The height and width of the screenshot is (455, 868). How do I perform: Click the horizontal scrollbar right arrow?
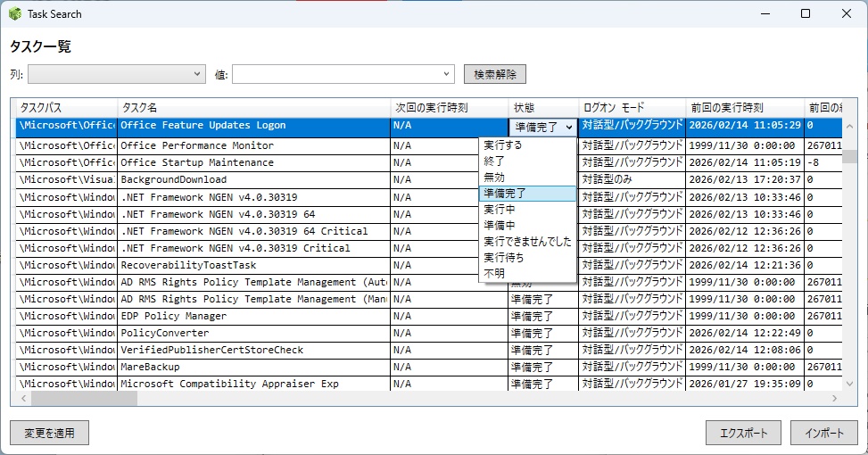(x=835, y=399)
